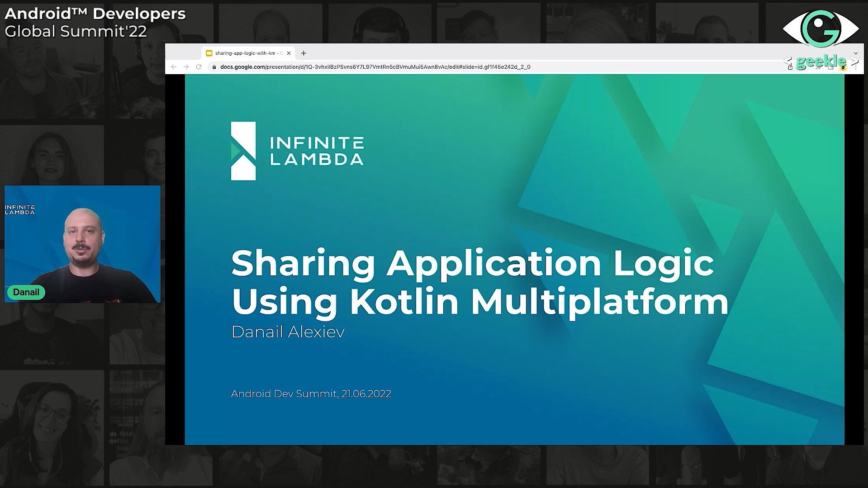The width and height of the screenshot is (868, 488).
Task: Close the sharing-app-logic-with-km tab
Action: point(289,53)
